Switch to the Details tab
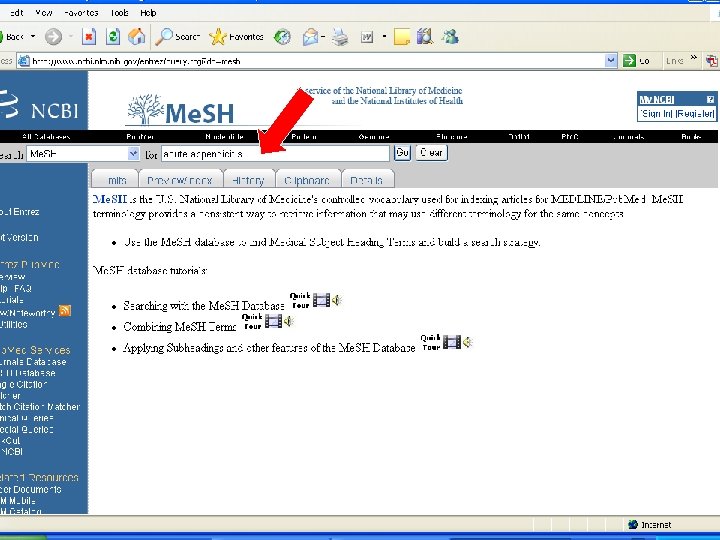This screenshot has width=720, height=540. (x=367, y=180)
